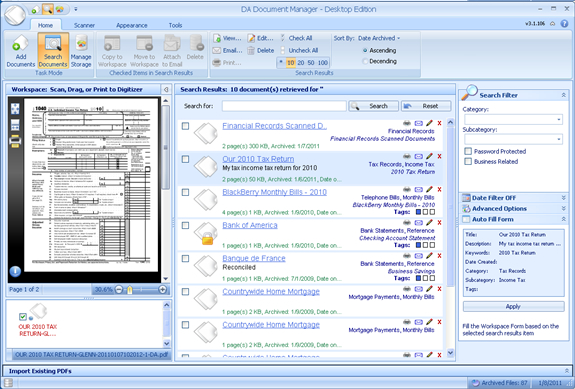Select Ascending sort order

pos(365,50)
